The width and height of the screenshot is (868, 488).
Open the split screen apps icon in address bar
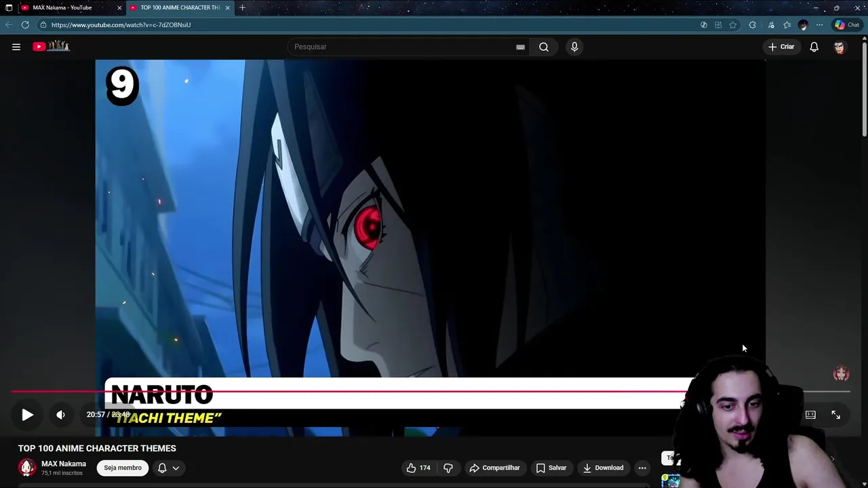click(718, 25)
